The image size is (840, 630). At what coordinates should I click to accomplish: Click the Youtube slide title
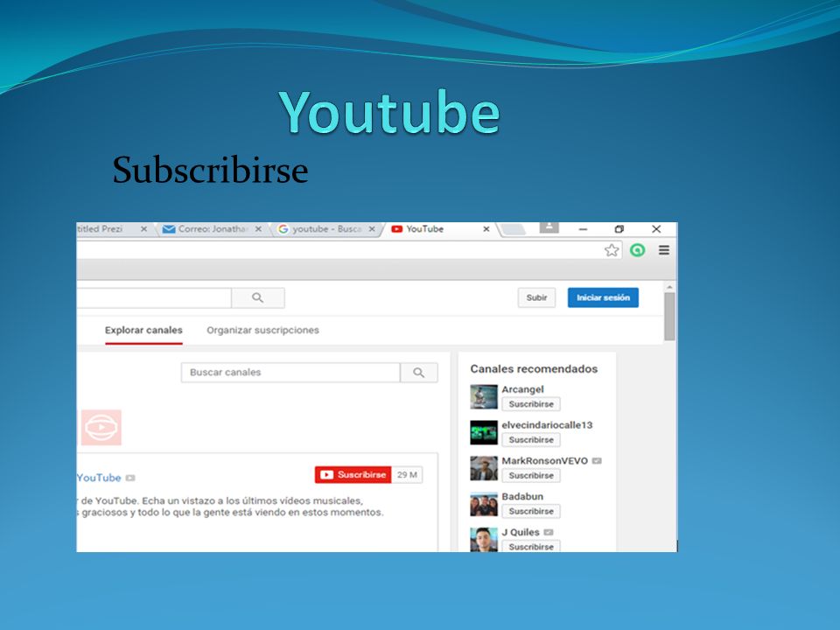389,113
